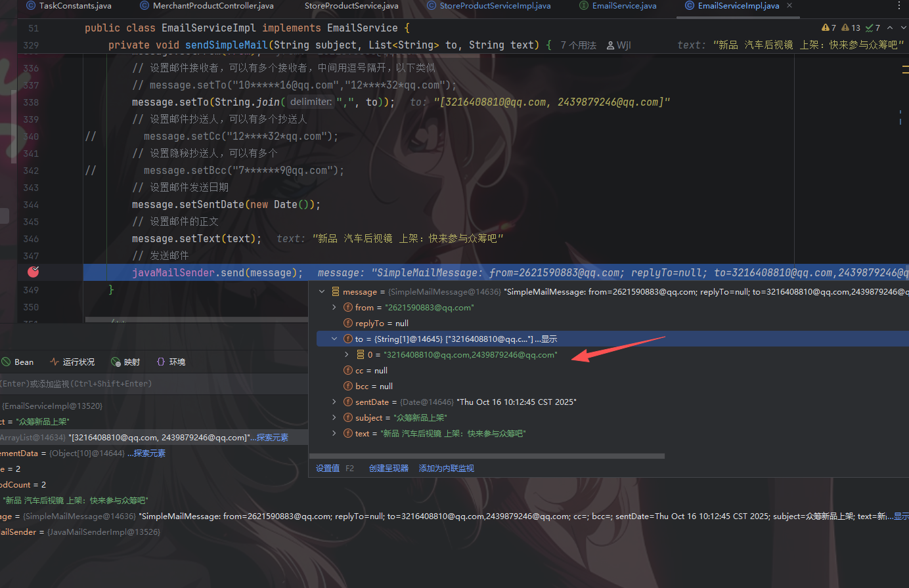Click '探索元素' on the elementData row
The image size is (909, 588).
tap(150, 453)
